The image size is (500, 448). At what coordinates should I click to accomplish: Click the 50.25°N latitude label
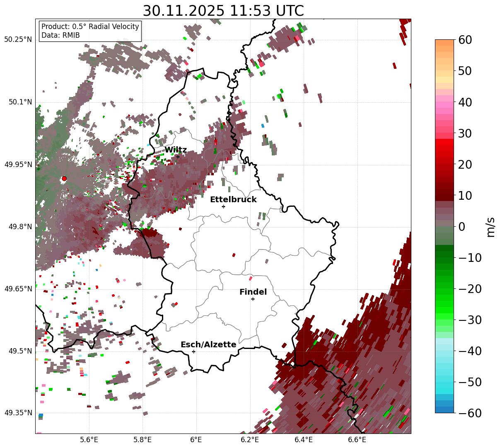tap(18, 40)
